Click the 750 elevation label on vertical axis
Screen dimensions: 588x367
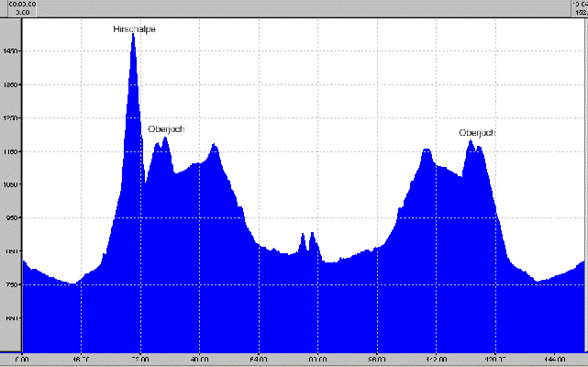point(11,284)
